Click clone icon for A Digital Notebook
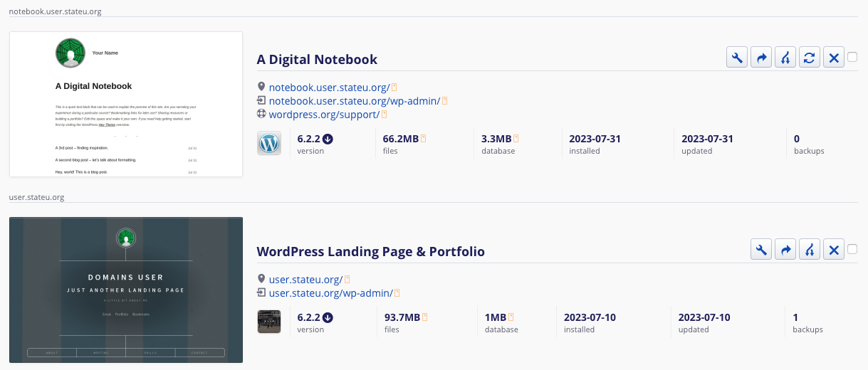 click(785, 58)
